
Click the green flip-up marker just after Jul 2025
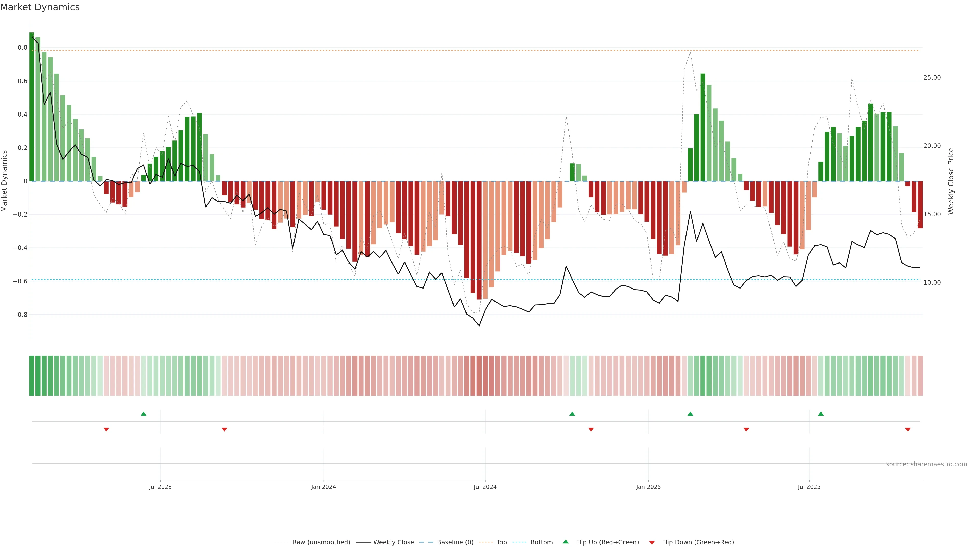820,414
